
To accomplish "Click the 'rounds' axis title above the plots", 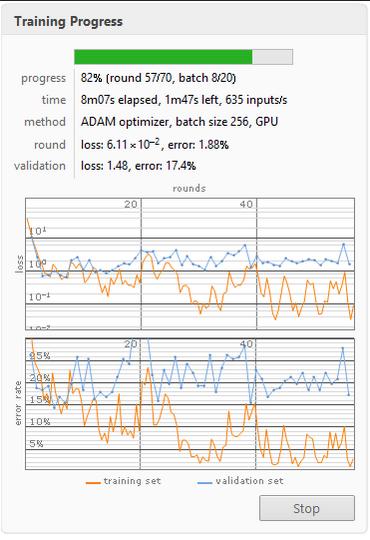I will tap(189, 188).
